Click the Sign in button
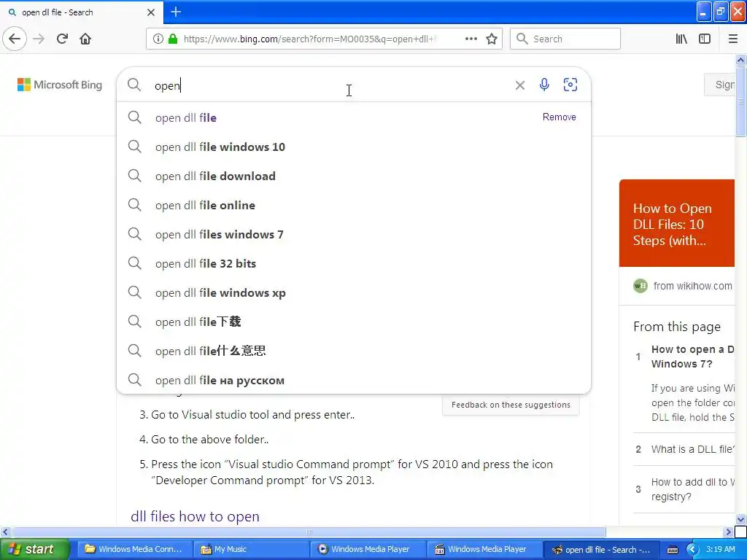 point(720,85)
